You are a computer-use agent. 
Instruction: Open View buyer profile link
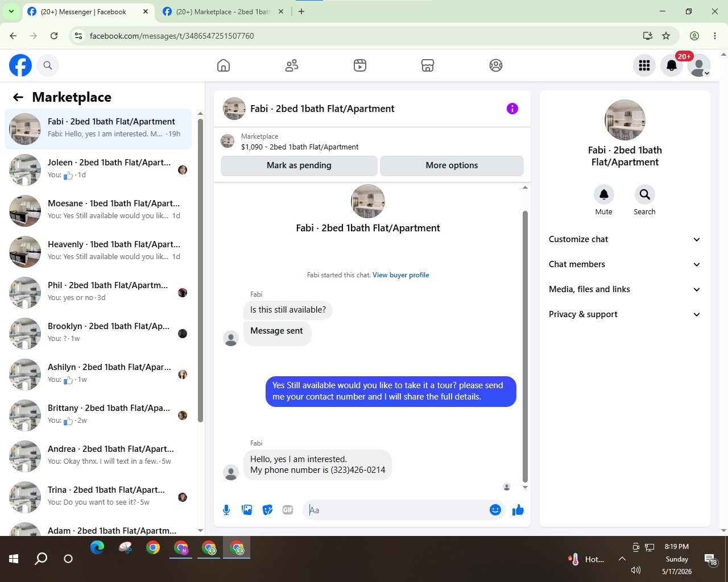[401, 275]
